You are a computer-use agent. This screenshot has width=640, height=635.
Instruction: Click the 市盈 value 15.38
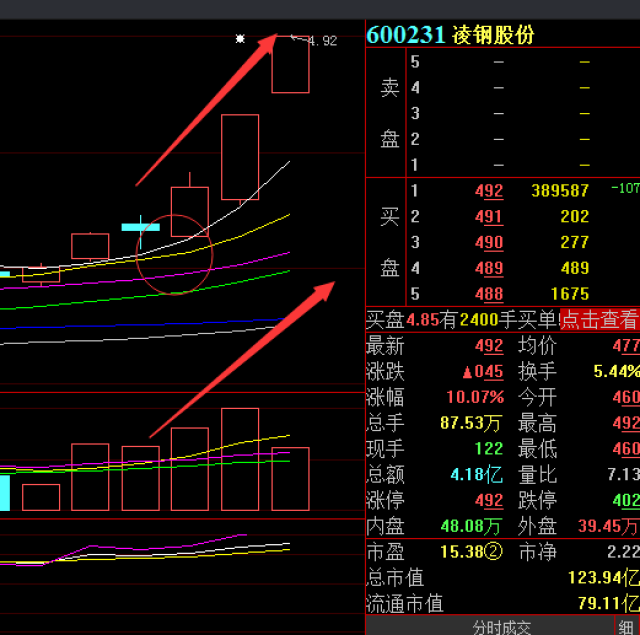tap(462, 552)
